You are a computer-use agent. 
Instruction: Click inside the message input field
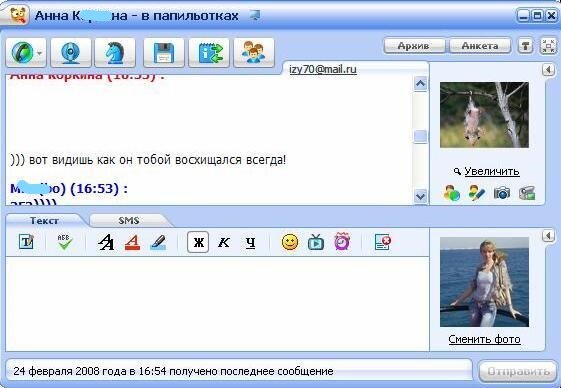point(218,304)
